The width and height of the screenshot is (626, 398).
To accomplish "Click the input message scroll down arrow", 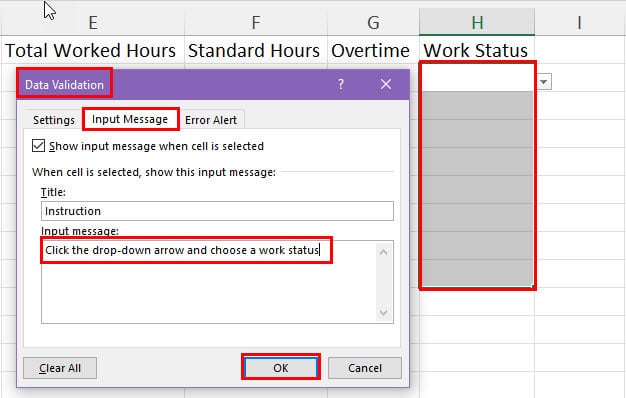I will (383, 312).
